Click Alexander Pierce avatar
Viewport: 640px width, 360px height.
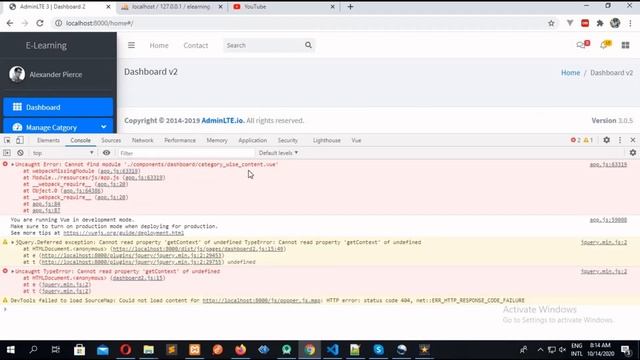click(x=17, y=74)
